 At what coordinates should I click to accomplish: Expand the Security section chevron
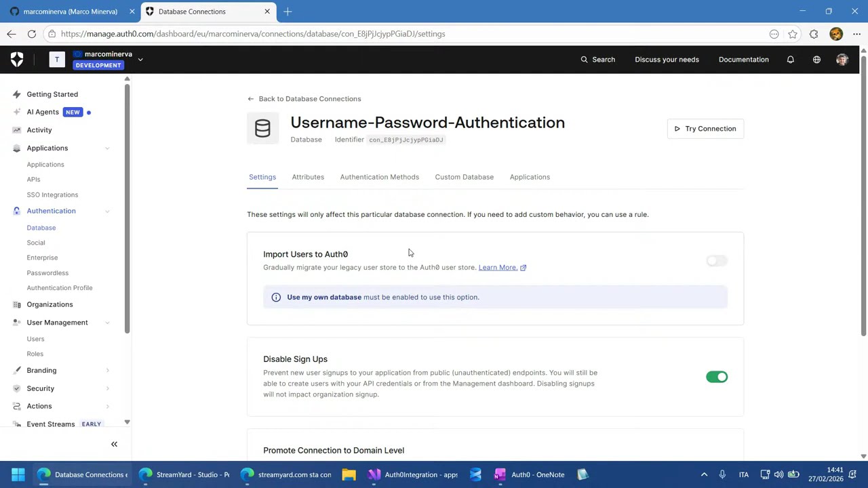coord(107,388)
